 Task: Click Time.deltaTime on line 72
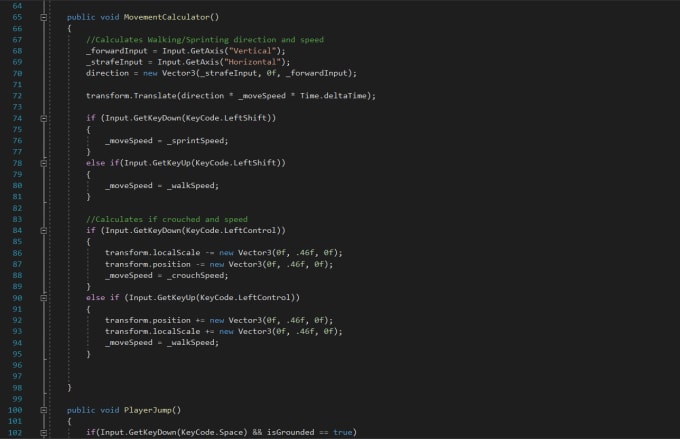pyautogui.click(x=333, y=96)
